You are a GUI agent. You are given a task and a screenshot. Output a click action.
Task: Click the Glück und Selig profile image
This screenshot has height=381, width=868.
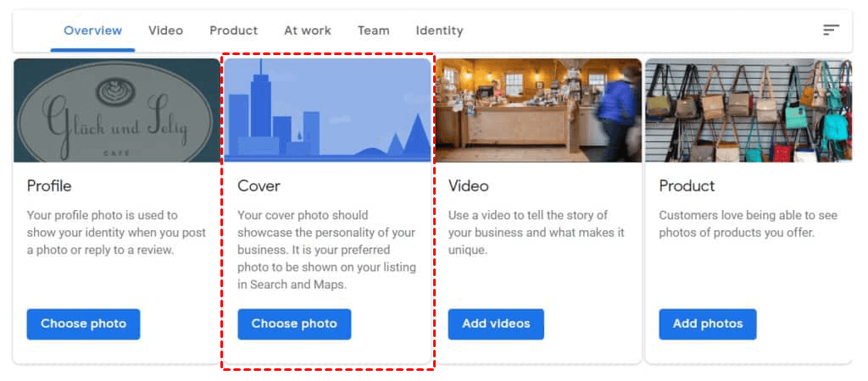[x=116, y=110]
